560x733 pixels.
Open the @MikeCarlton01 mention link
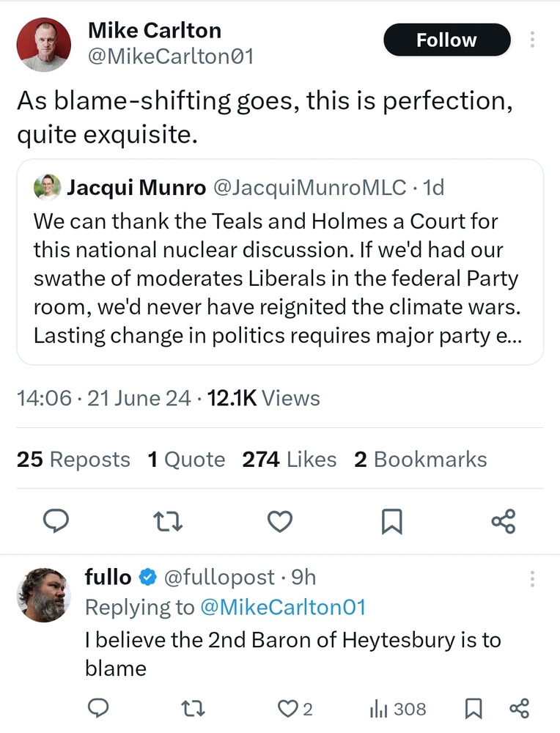tap(281, 607)
